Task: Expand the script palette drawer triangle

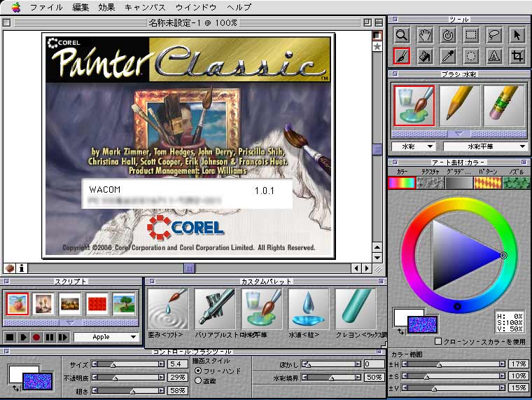Action: [x=71, y=322]
